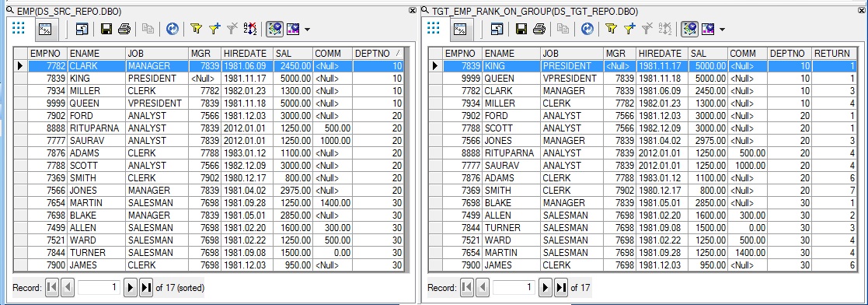Toggle the show/hide navigation icon in EMP panel
This screenshot has width=868, height=305.
pyautogui.click(x=274, y=29)
